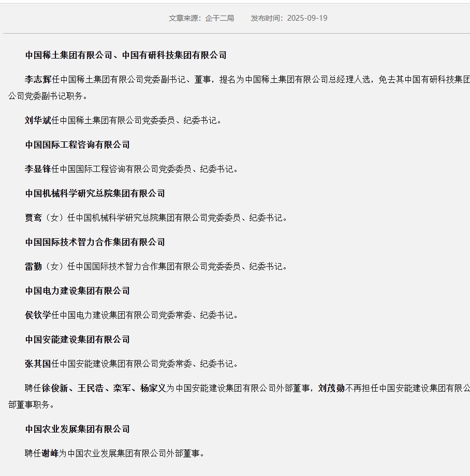Click text '任中国稀土集团有限公司党委委员、纪委书记。'
The height and width of the screenshot is (476, 470).
point(137,121)
